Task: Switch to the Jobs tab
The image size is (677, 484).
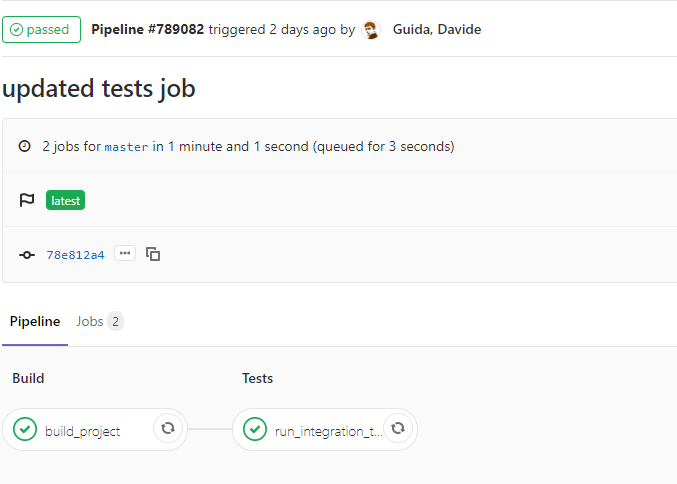Action: pos(89,321)
